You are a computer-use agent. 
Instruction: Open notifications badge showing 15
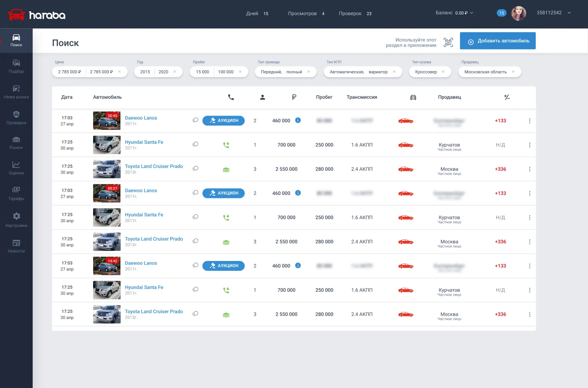[x=501, y=13]
